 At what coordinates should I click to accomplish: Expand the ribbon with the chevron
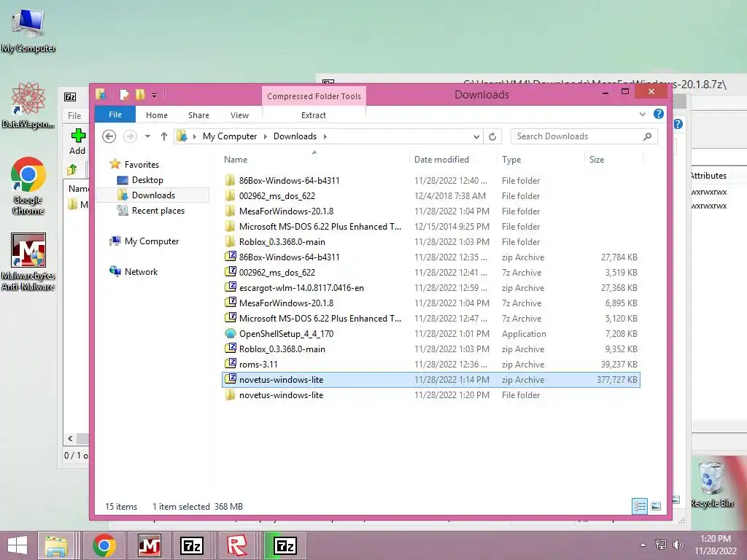tap(642, 114)
